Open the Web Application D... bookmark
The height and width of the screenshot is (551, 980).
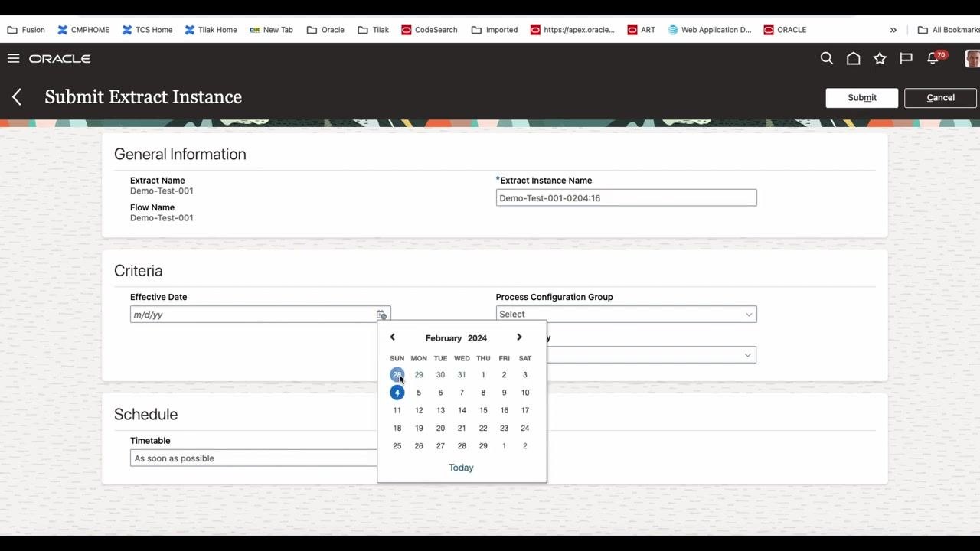pos(710,30)
